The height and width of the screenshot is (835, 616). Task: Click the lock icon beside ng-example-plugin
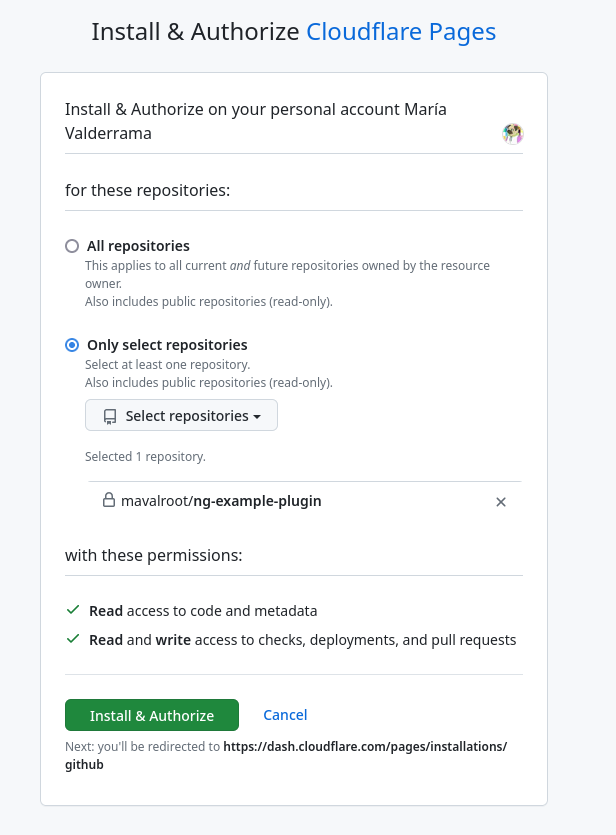pos(108,501)
